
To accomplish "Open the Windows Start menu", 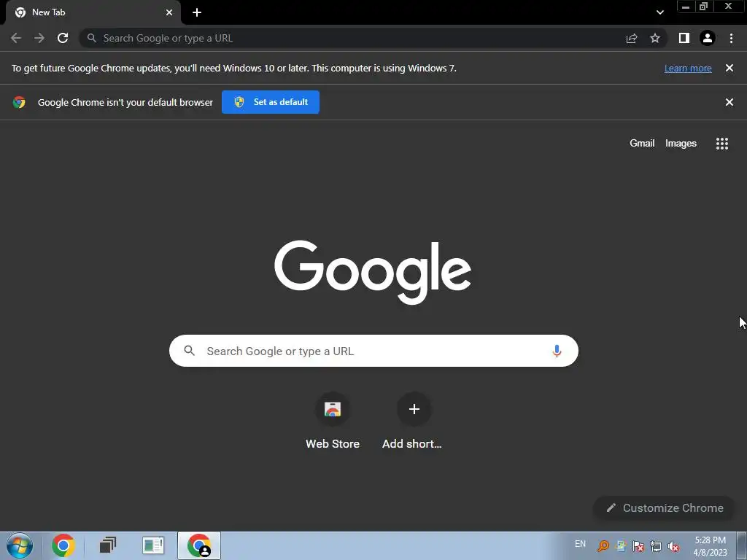I will tap(20, 545).
